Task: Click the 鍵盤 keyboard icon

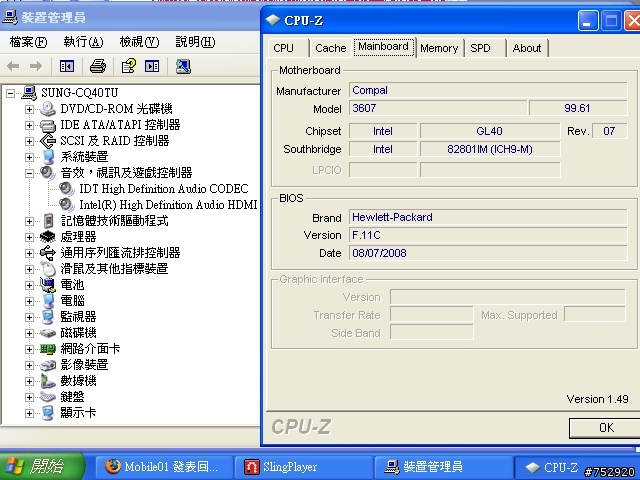Action: coord(48,397)
